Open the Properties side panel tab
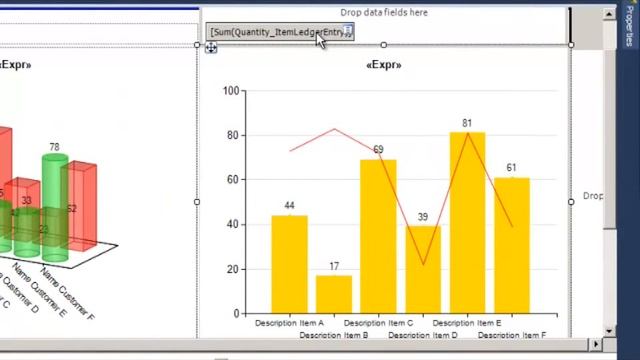This screenshot has height=360, width=640. tap(629, 27)
